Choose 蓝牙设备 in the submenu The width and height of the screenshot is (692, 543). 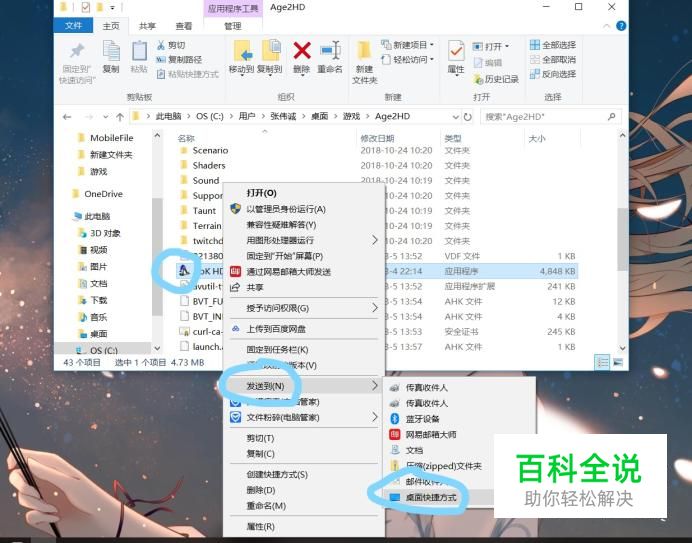click(x=422, y=419)
